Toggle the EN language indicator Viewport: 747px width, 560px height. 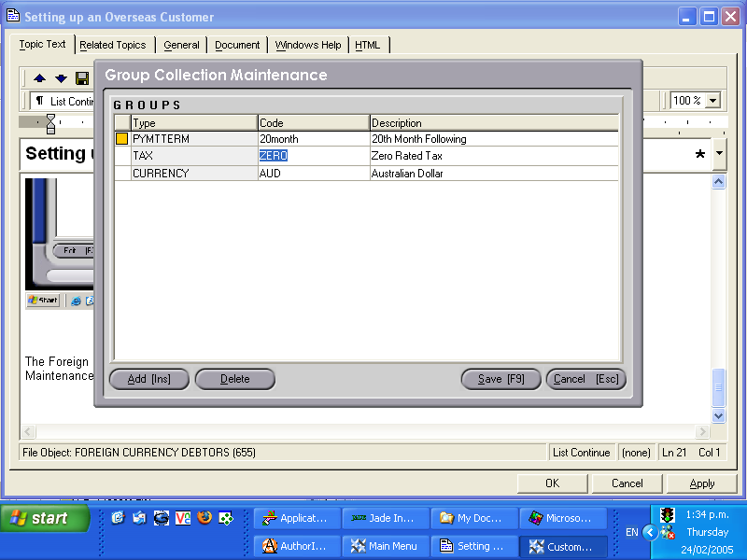pyautogui.click(x=631, y=531)
